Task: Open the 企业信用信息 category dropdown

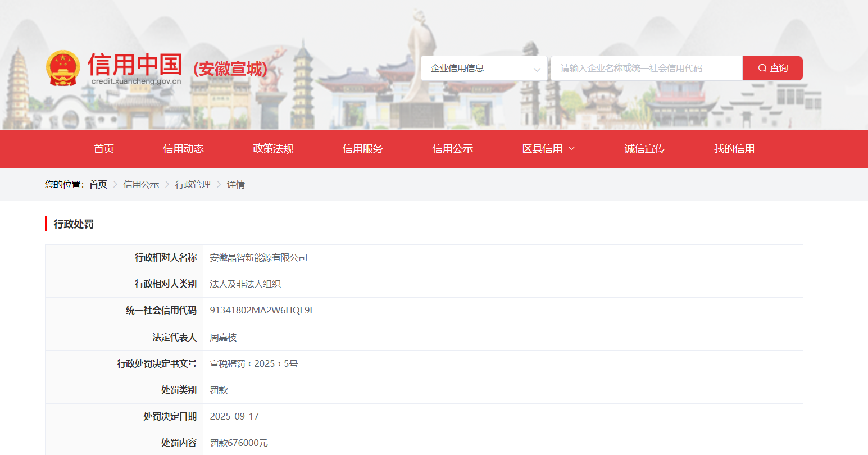Action: (x=484, y=69)
